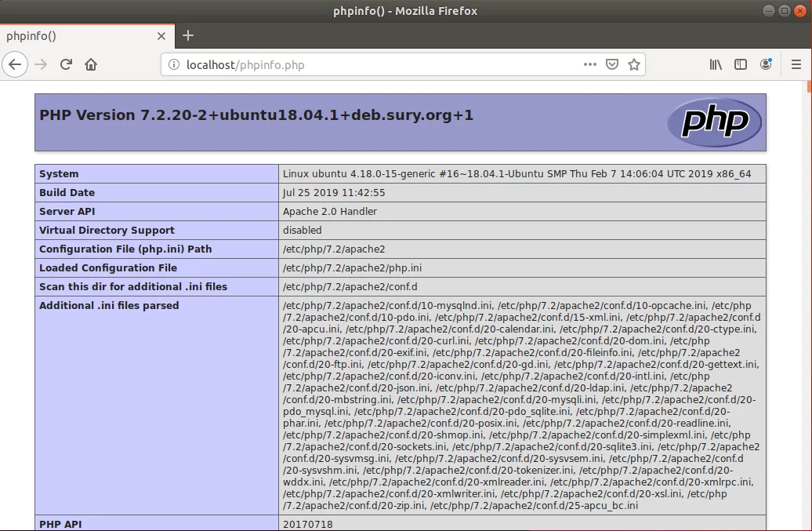
Task: Open the Library view
Action: tap(716, 65)
